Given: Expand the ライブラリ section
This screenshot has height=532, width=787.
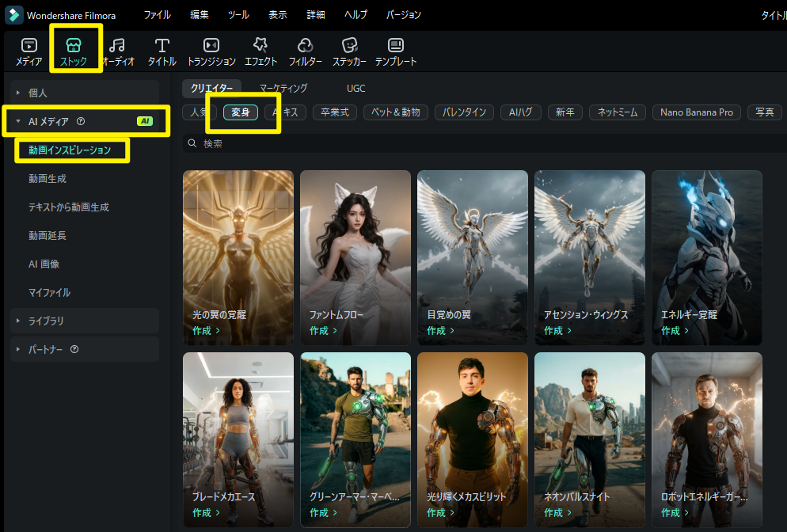Looking at the screenshot, I should (18, 321).
